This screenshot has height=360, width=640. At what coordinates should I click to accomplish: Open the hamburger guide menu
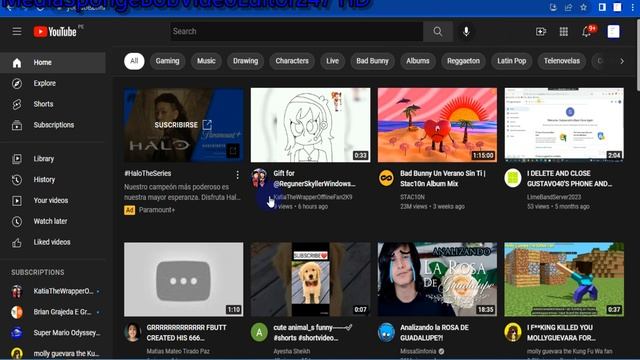pos(17,31)
